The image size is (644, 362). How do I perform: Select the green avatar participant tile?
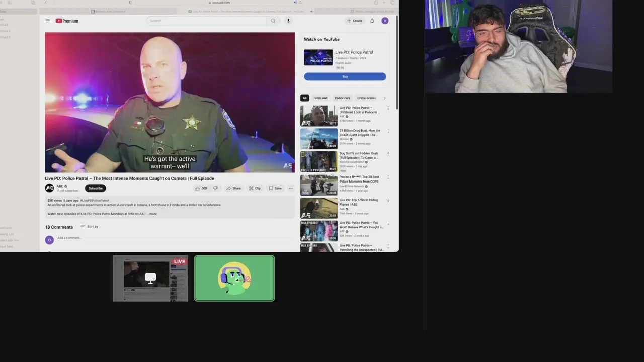234,279
